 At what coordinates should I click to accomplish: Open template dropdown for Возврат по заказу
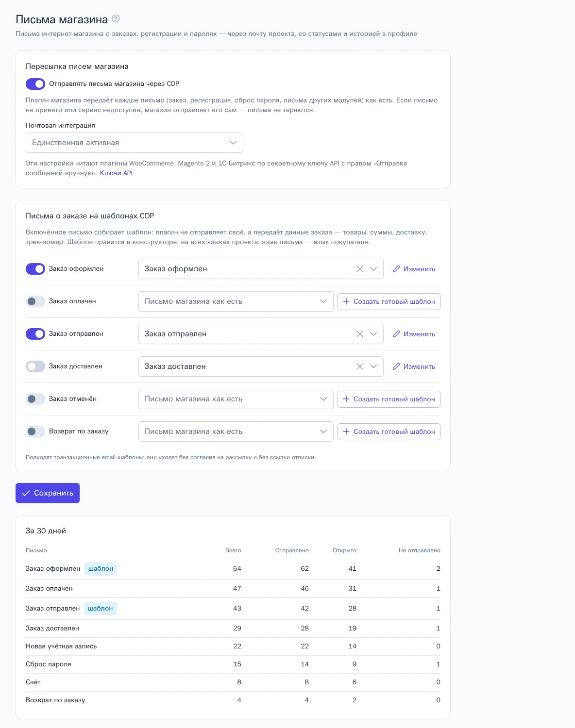click(x=236, y=431)
